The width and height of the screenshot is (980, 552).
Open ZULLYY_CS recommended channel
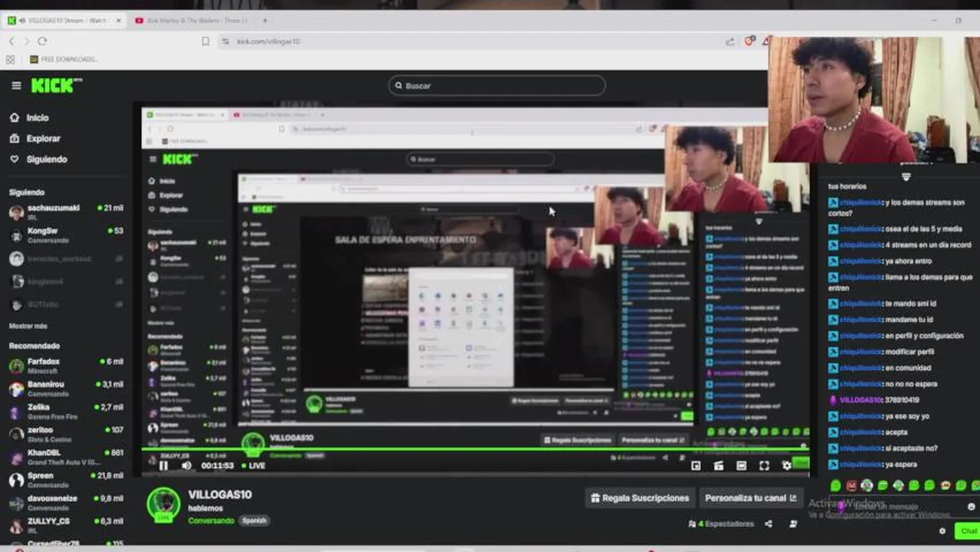coord(66,524)
